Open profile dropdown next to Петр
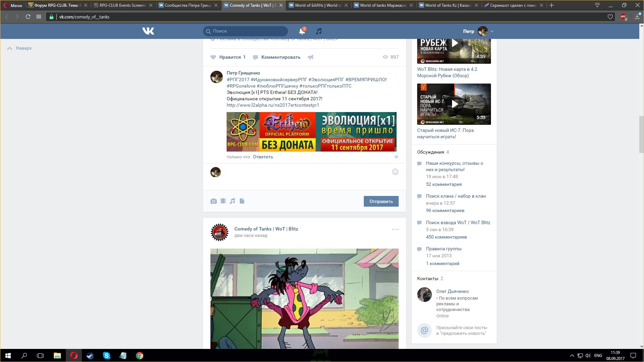The height and width of the screenshot is (362, 644). click(x=492, y=31)
